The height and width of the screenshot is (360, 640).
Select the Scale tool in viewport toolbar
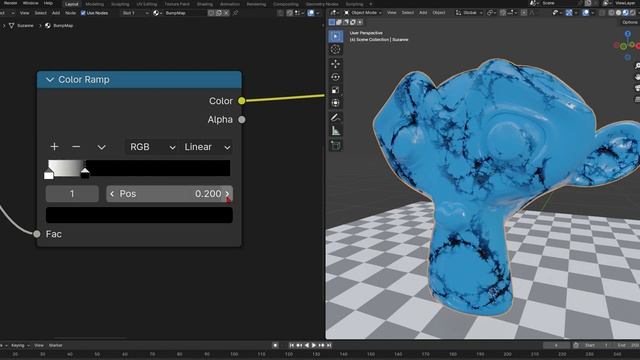(336, 90)
